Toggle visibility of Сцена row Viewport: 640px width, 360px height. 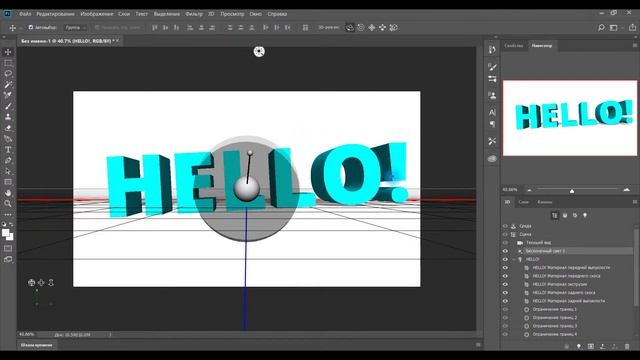point(505,234)
